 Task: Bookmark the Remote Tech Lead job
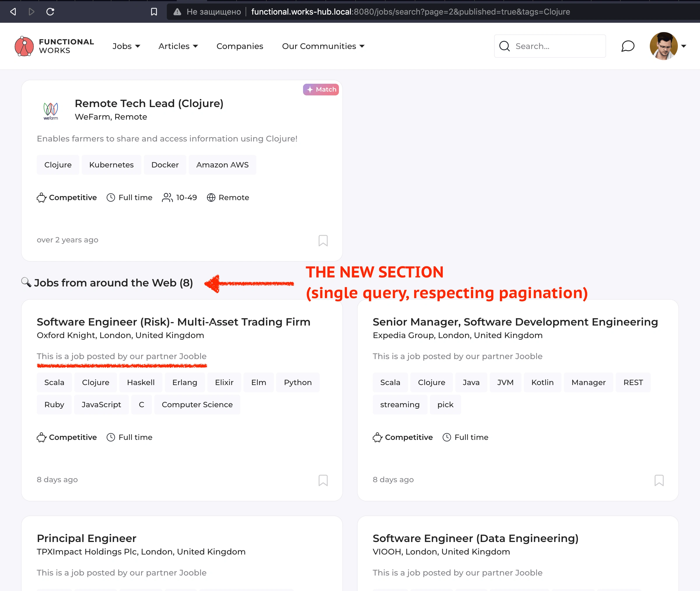click(x=323, y=240)
